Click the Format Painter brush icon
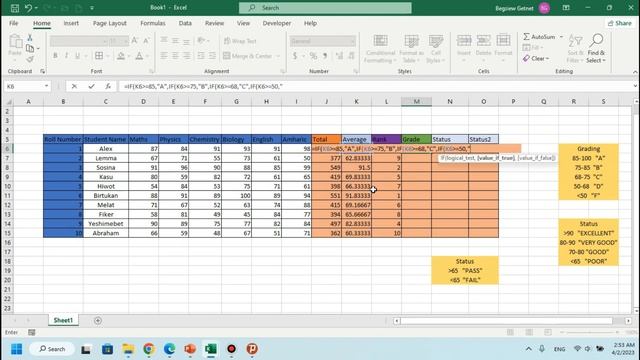 (30, 60)
